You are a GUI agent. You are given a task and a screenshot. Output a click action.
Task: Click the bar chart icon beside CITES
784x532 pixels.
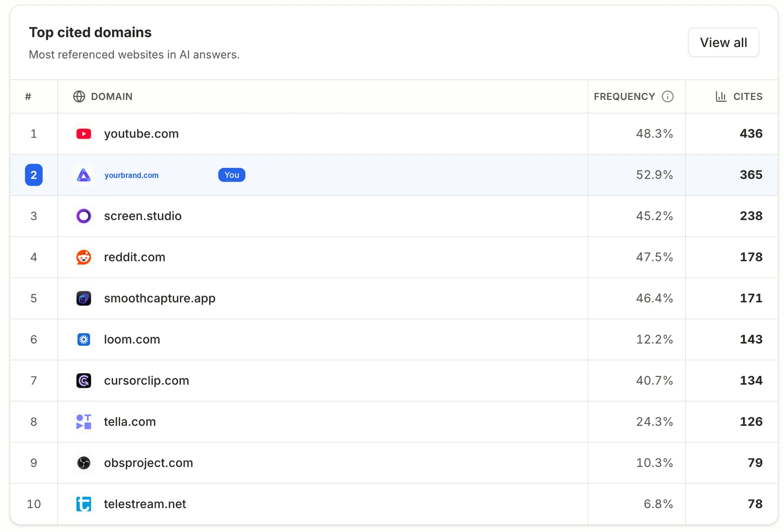[721, 97]
